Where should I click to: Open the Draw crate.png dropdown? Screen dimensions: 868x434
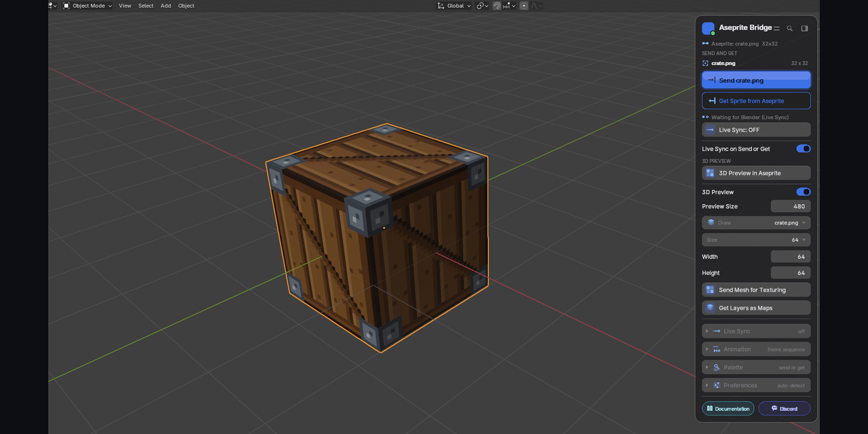point(756,222)
